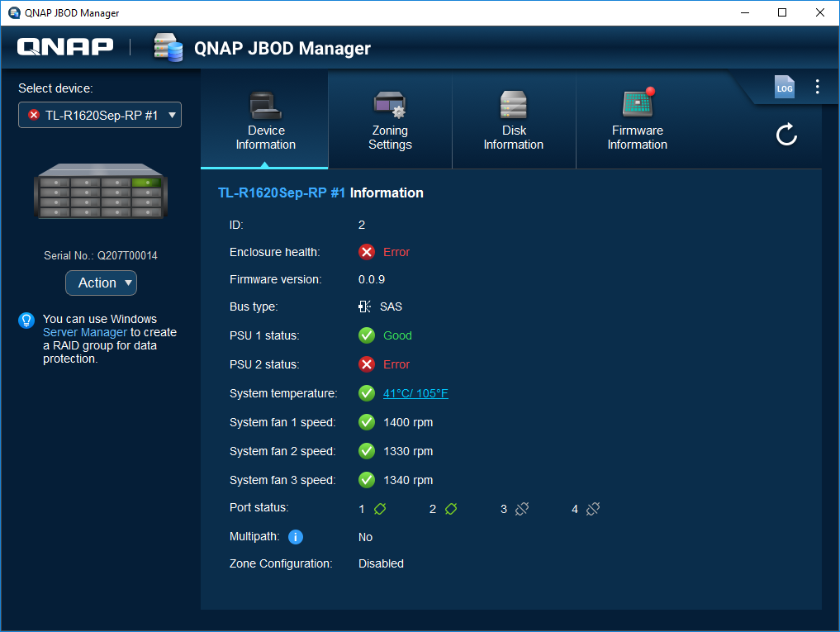Click the PSU 2 error status icon

tap(367, 364)
